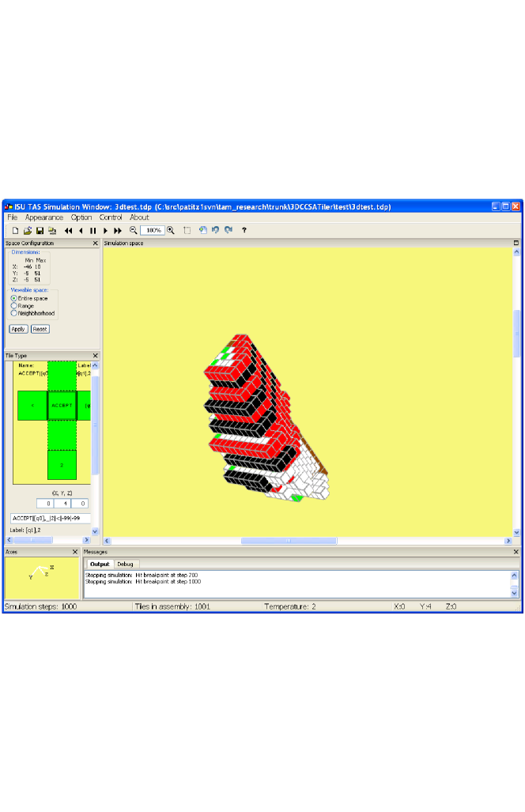Switch to the Debug tab
The image size is (525, 812).
point(125,564)
